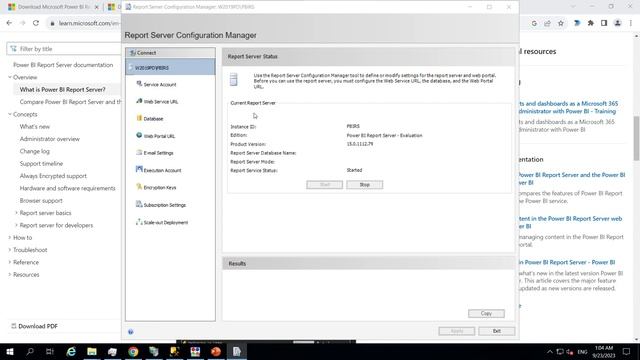Expand the Reference section
The width and height of the screenshot is (640, 360).
click(x=26, y=262)
